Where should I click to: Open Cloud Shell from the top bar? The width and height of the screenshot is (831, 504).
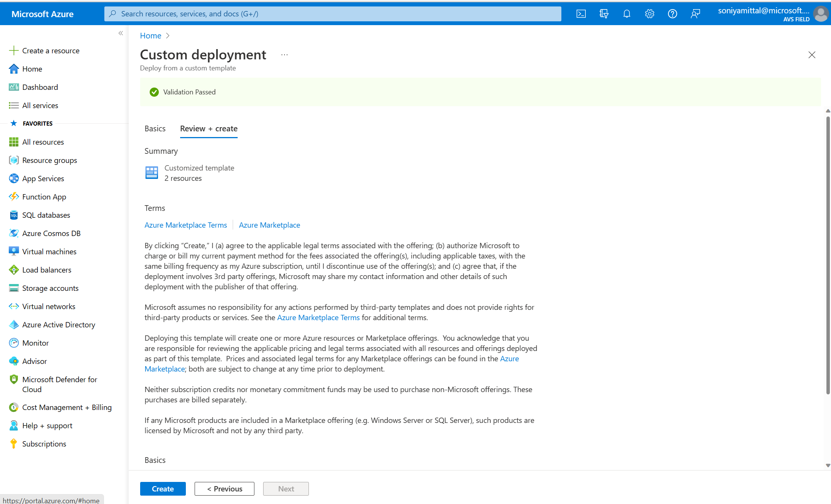(581, 13)
